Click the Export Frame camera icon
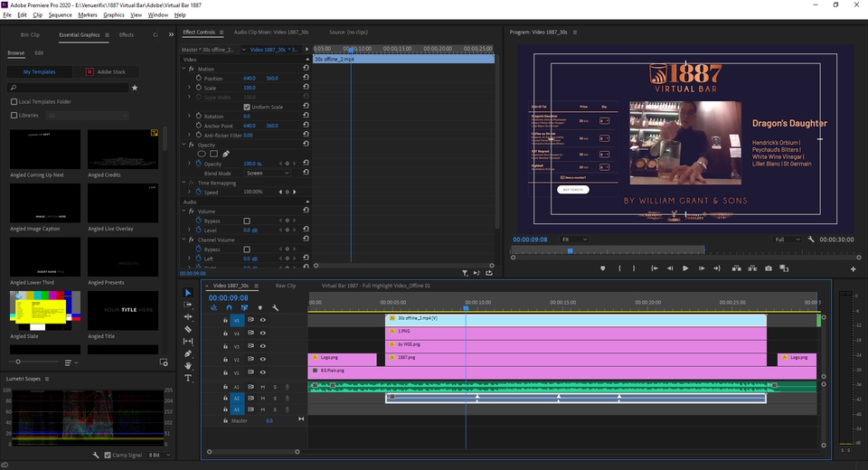This screenshot has width=868, height=470. pos(769,268)
